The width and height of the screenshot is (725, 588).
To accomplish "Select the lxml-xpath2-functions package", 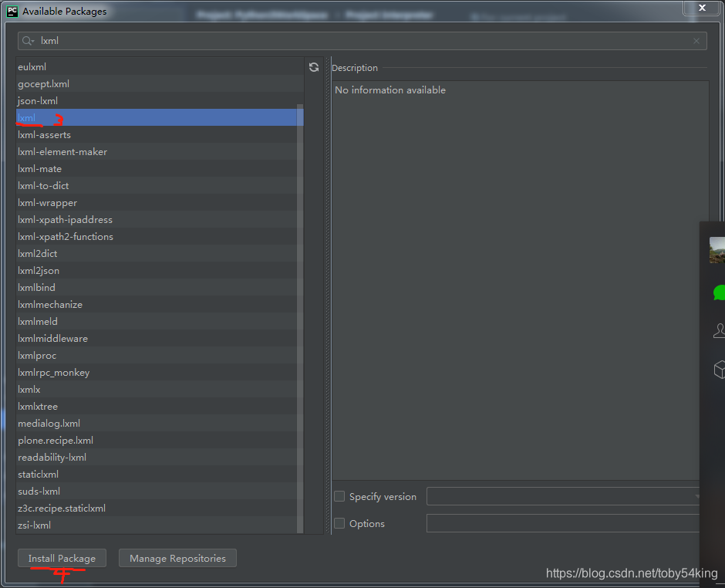I will (160, 236).
